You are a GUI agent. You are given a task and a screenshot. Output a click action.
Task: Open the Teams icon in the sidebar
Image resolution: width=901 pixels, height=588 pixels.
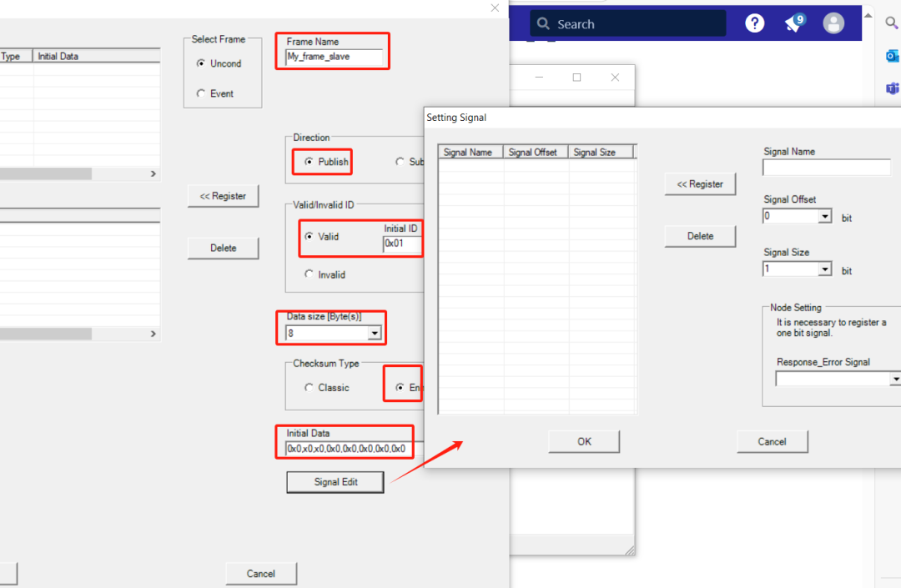(893, 88)
